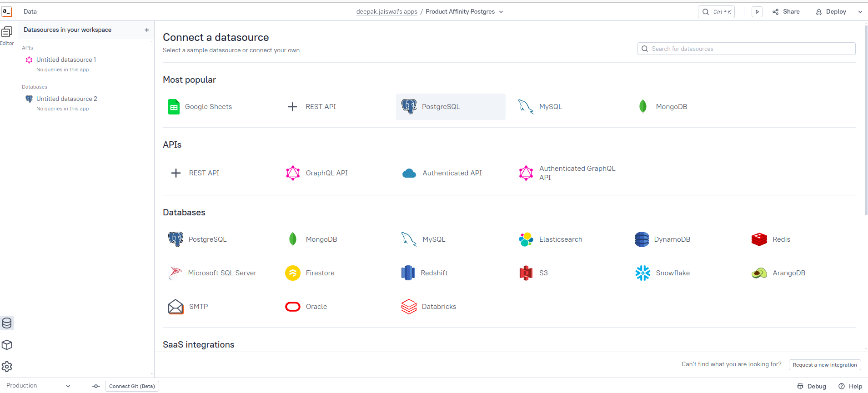
Task: Select the Redshift datasource
Action: (x=425, y=273)
